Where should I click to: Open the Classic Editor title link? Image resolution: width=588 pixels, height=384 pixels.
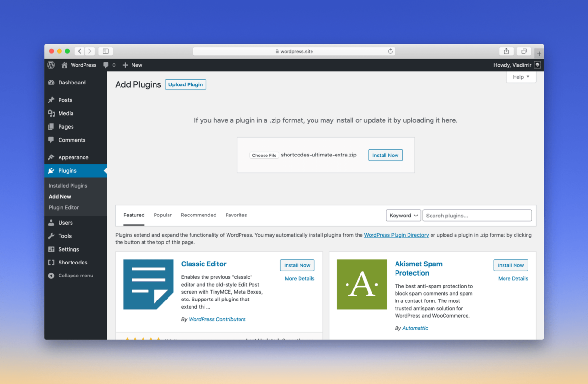(204, 264)
